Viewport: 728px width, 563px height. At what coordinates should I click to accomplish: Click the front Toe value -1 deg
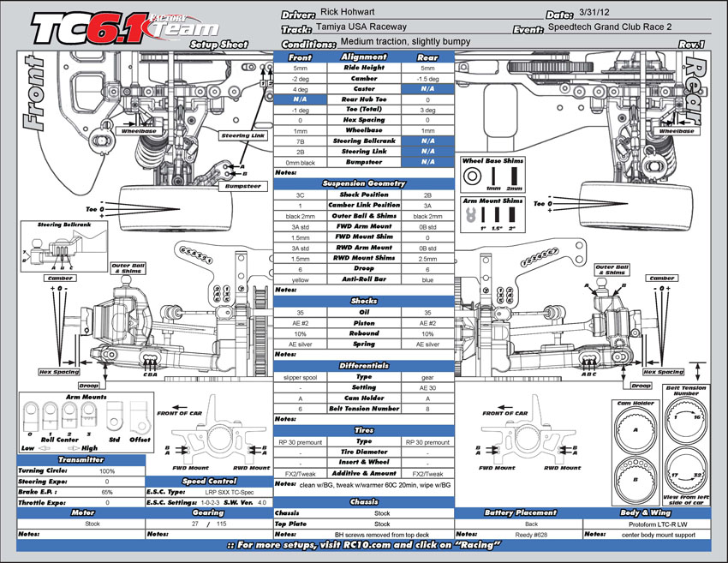[x=300, y=110]
